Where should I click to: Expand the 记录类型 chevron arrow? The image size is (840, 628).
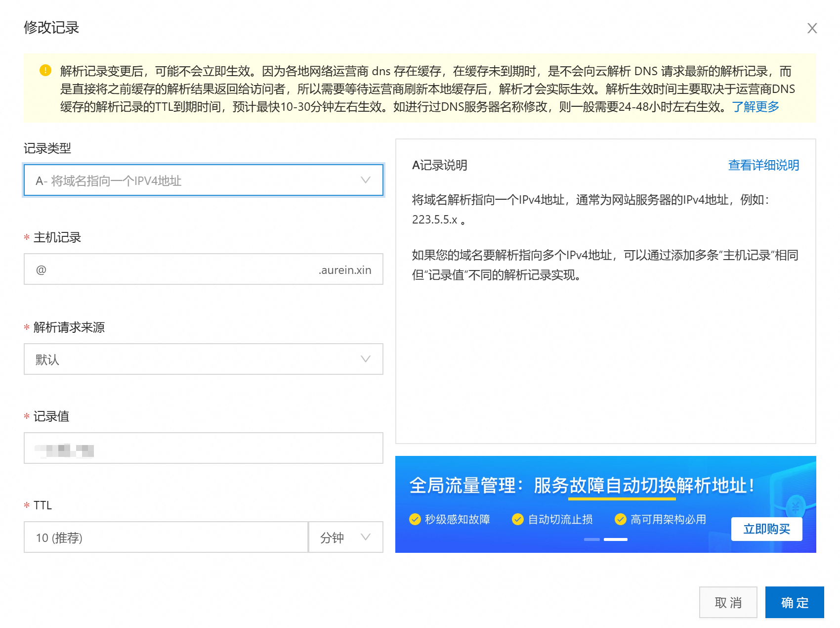tap(366, 180)
